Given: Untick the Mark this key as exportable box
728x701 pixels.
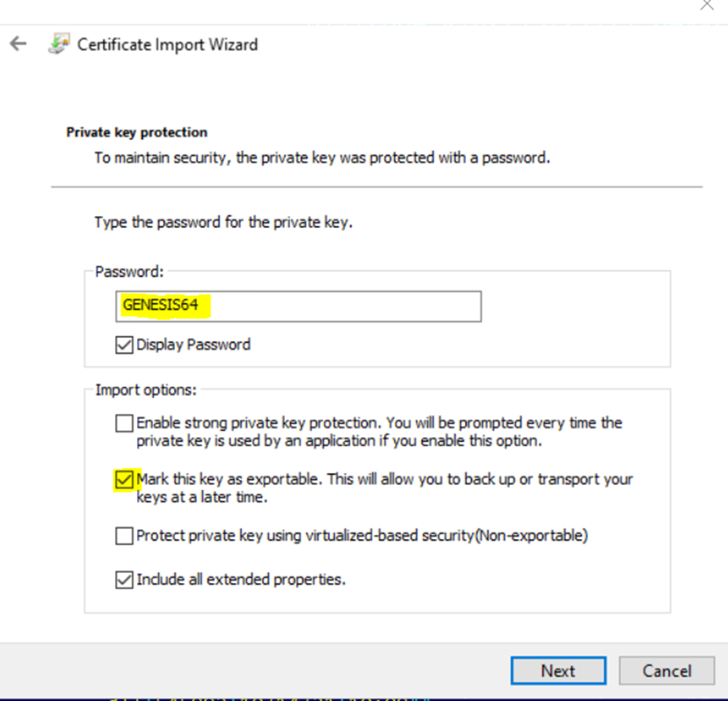Looking at the screenshot, I should pos(124,480).
